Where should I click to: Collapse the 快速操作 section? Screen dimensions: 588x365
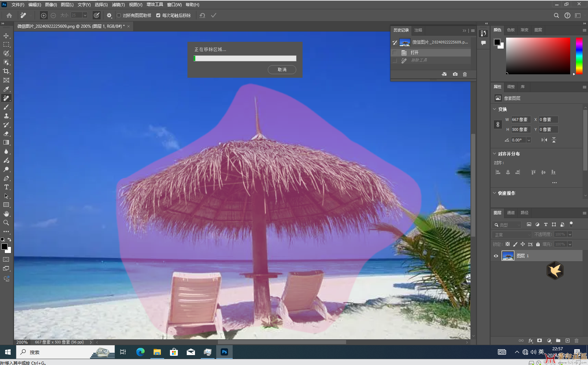(494, 193)
